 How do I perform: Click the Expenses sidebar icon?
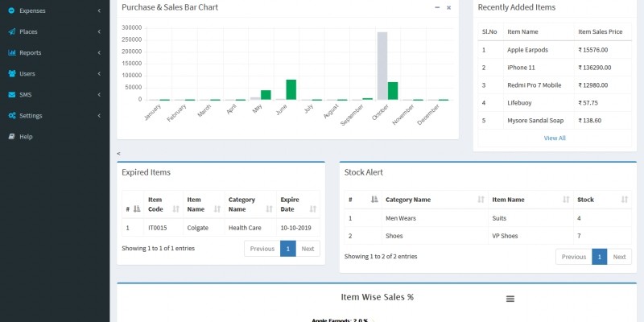11,10
